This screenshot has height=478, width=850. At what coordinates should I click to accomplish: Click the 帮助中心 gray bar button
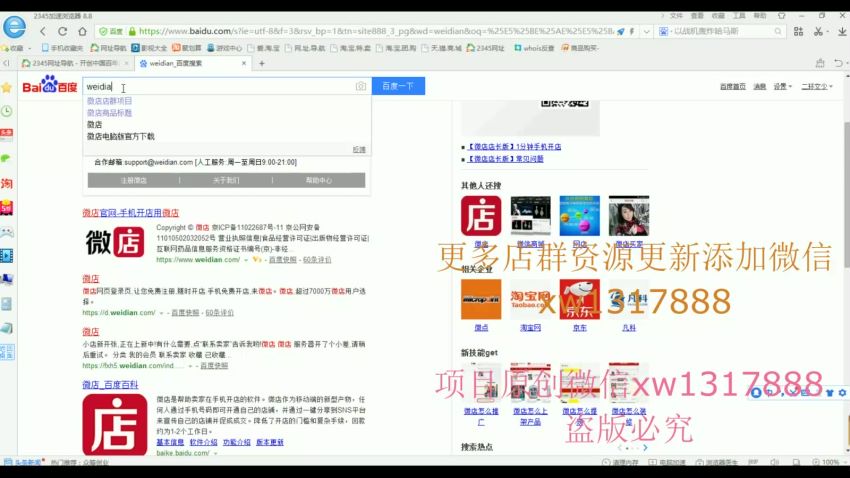pos(319,180)
